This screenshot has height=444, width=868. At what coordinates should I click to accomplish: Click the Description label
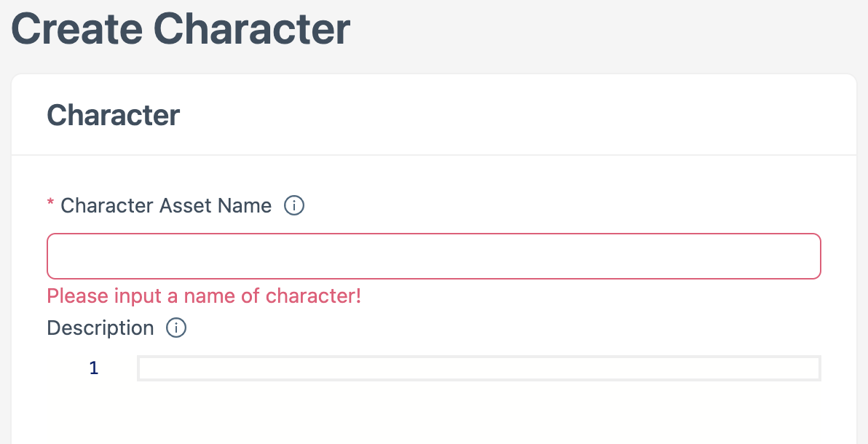tap(100, 328)
